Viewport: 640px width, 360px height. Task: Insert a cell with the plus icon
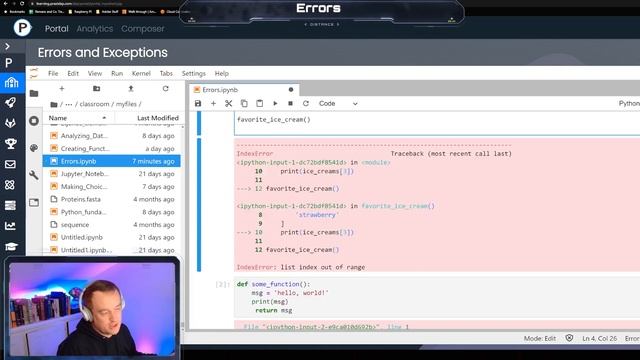tap(213, 104)
